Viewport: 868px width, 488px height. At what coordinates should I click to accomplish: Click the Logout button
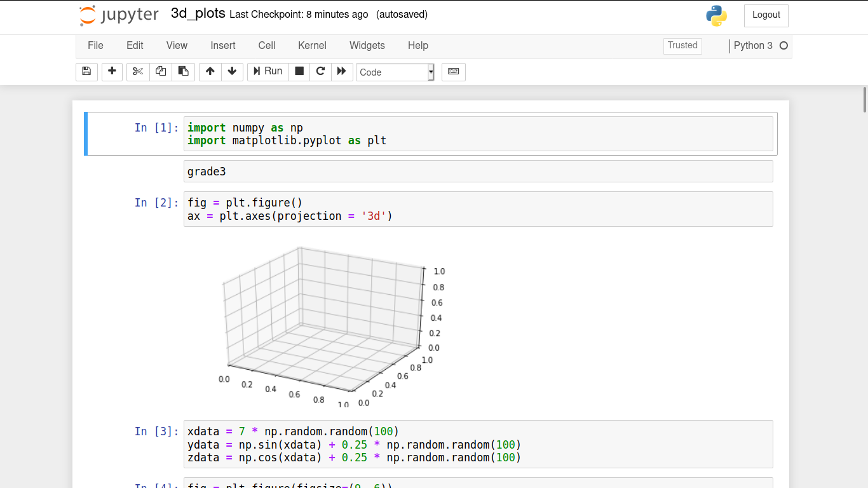(766, 15)
